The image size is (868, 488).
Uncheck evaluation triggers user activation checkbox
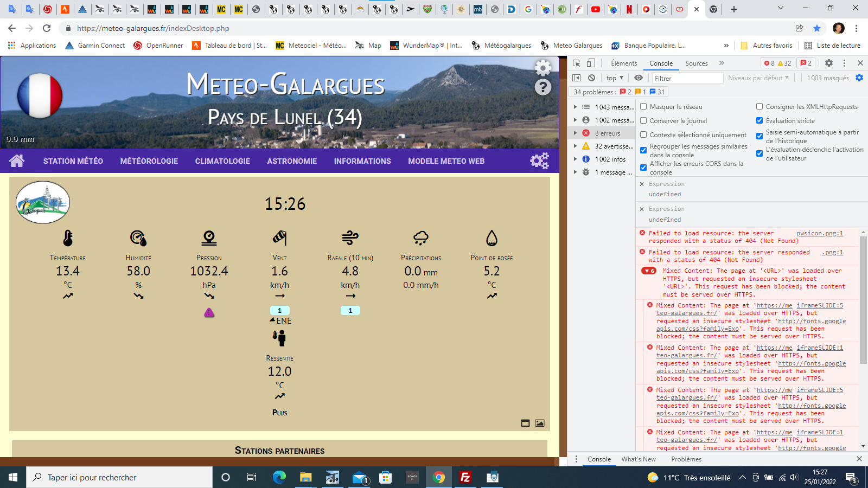[x=759, y=153]
